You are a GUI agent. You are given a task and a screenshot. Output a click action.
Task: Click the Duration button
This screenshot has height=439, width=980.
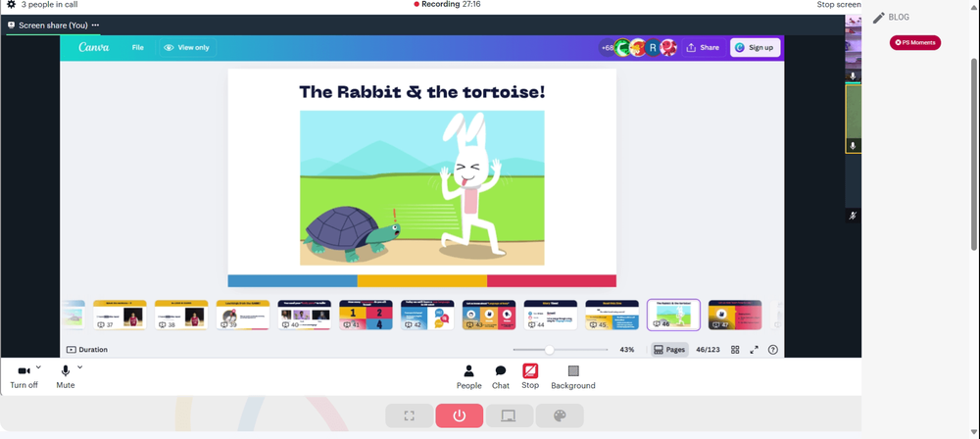point(87,350)
